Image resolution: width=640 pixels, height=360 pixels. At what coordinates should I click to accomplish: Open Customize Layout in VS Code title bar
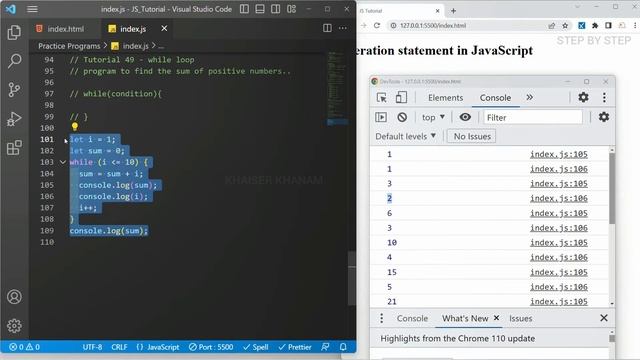coord(291,9)
